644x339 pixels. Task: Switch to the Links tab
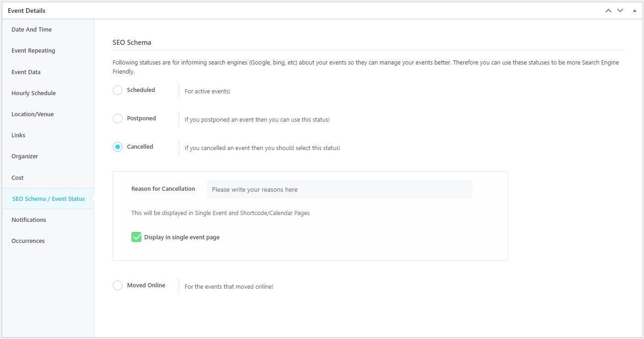(48, 135)
